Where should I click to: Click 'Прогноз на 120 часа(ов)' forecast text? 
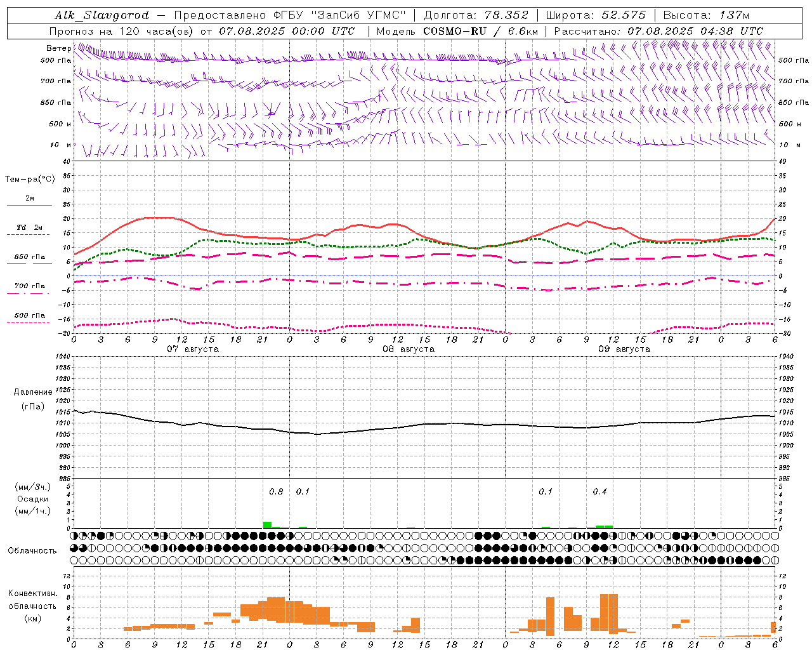click(122, 31)
